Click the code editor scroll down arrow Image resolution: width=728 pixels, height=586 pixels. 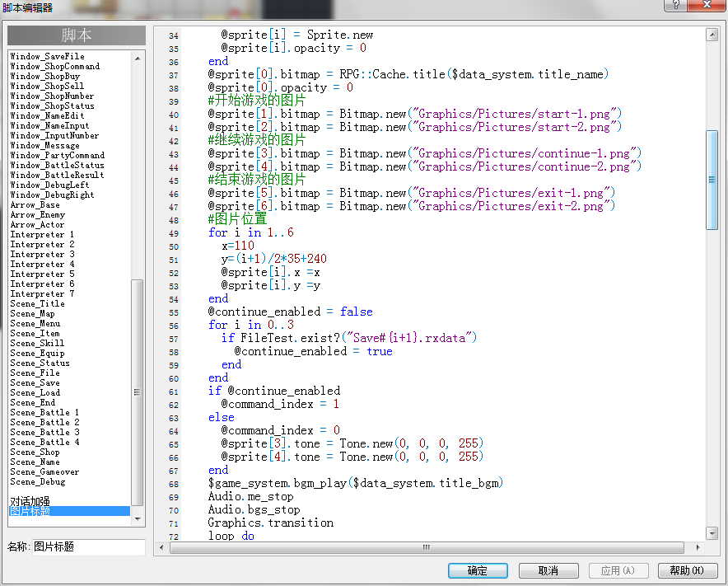coord(712,532)
